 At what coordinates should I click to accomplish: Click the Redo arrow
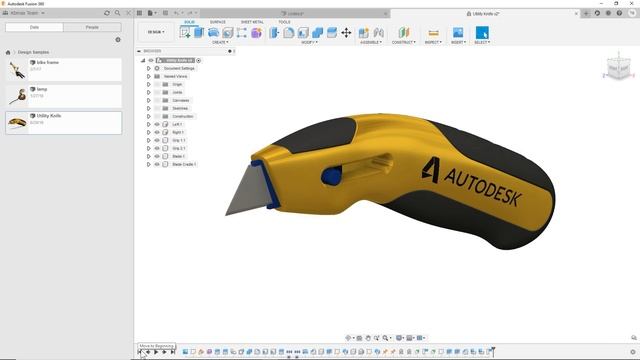[x=190, y=13]
